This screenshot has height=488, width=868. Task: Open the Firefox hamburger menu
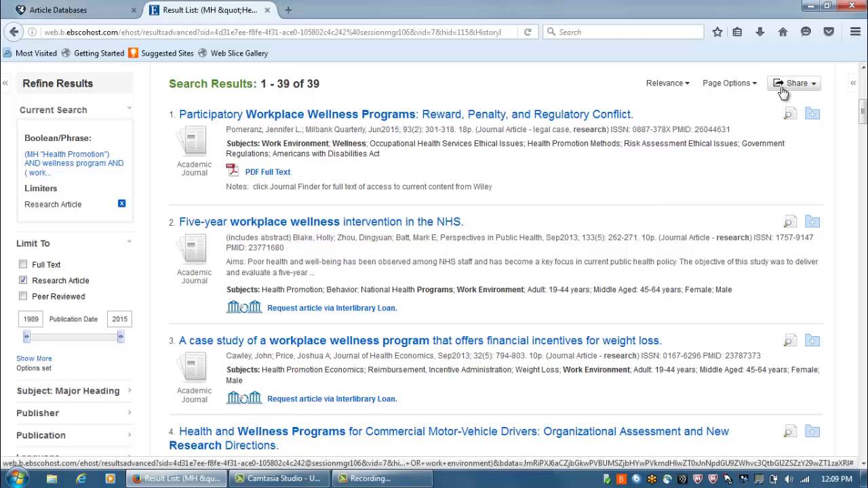[x=855, y=32]
